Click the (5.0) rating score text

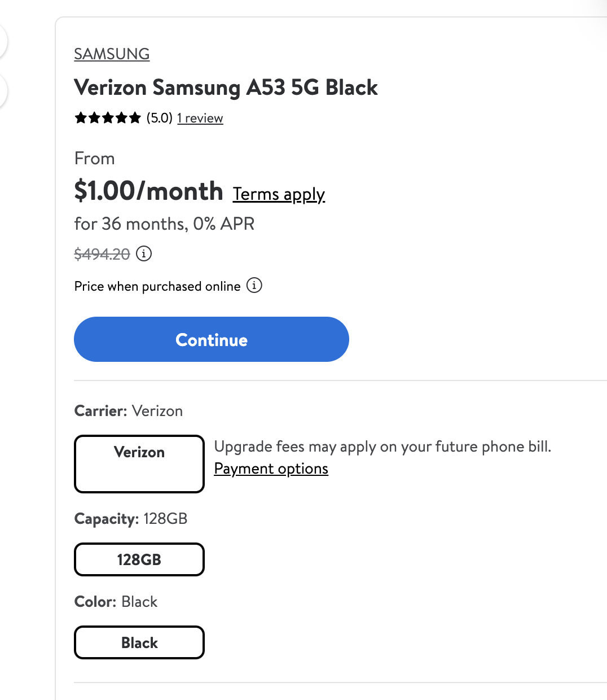(x=160, y=118)
